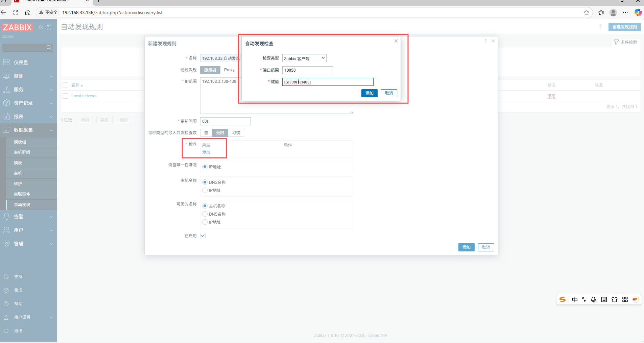Click the 端口范围 input field

[x=308, y=70]
